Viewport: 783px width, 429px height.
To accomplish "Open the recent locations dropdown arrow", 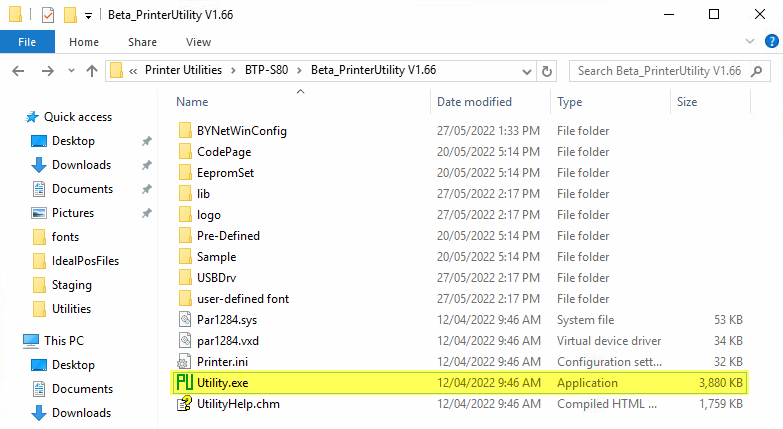I will (71, 71).
